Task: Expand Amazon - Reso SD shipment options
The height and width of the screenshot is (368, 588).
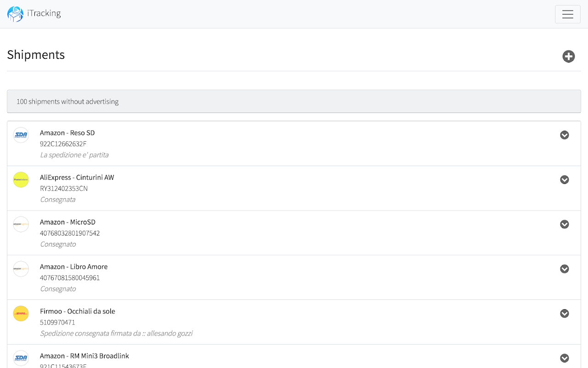Action: point(565,135)
